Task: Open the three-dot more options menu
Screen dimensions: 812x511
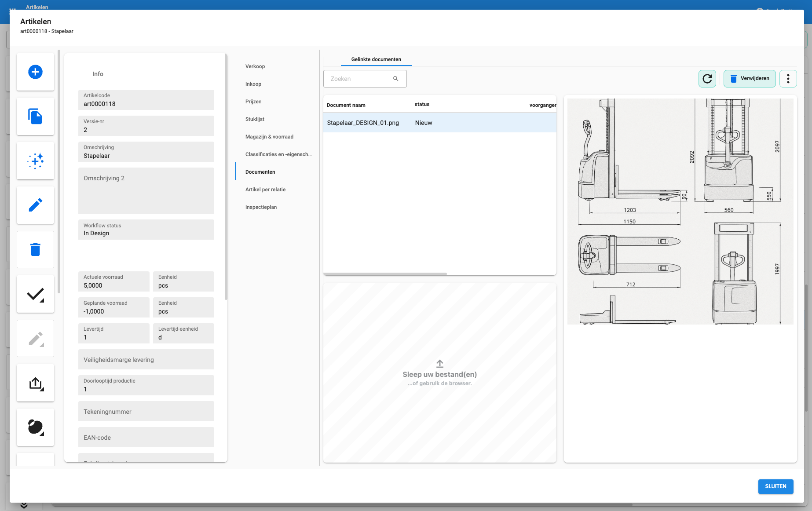Action: coord(788,79)
